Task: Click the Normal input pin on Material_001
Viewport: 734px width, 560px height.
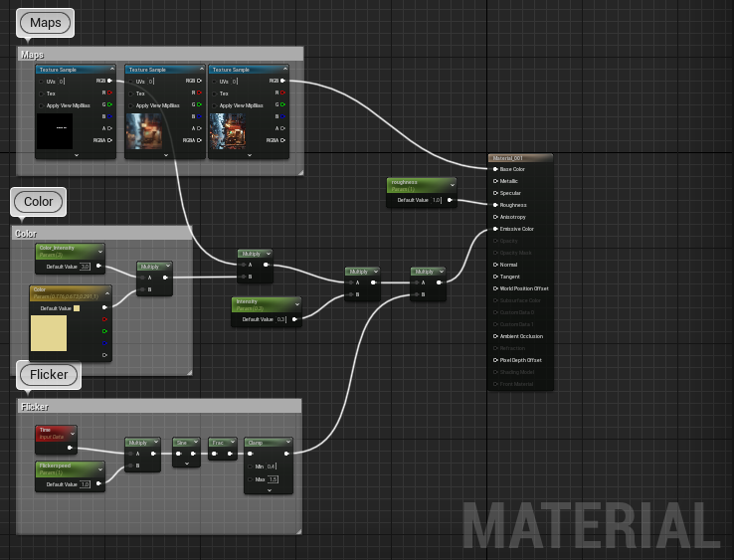Action: coord(495,265)
